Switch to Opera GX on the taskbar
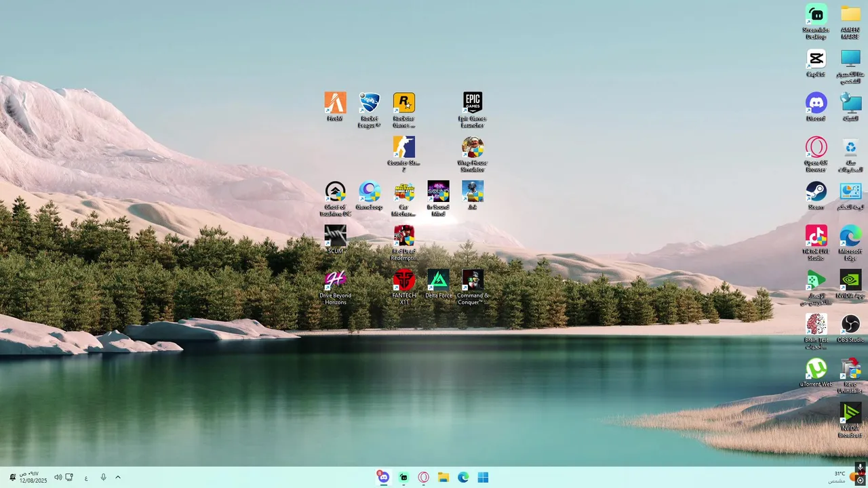The width and height of the screenshot is (868, 488). click(x=424, y=477)
